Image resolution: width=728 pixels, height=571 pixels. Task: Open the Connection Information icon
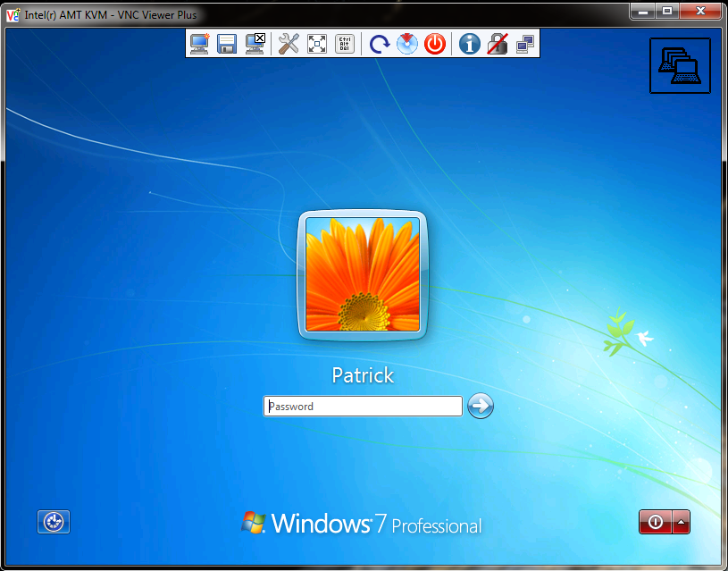469,44
